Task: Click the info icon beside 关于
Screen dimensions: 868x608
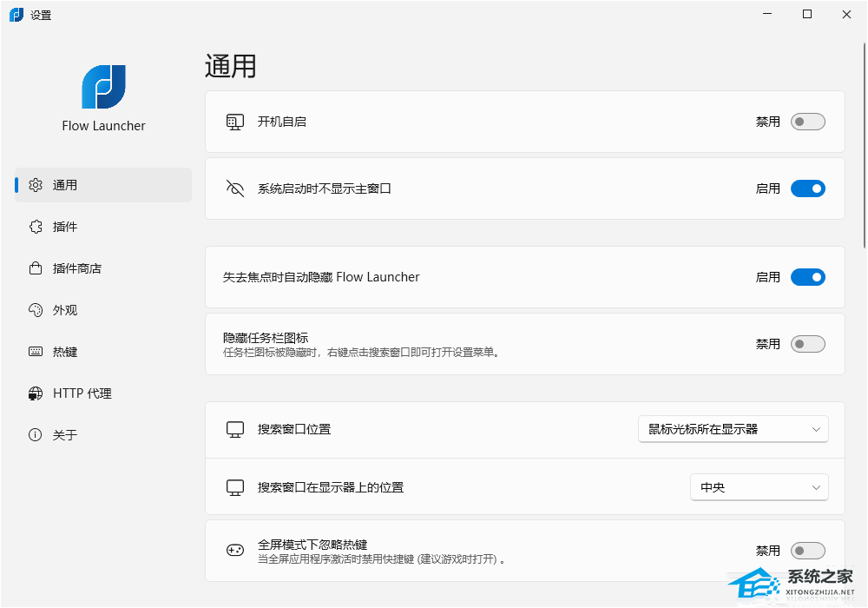Action: click(x=36, y=434)
